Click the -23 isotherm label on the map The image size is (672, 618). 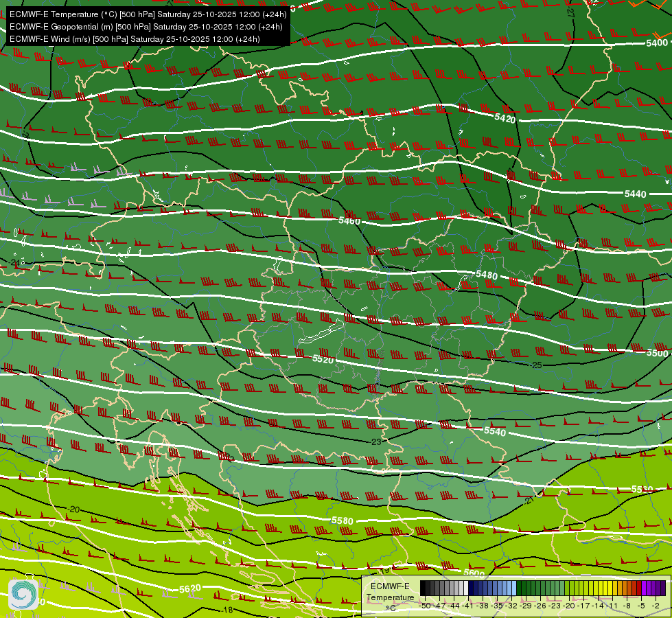click(x=376, y=442)
